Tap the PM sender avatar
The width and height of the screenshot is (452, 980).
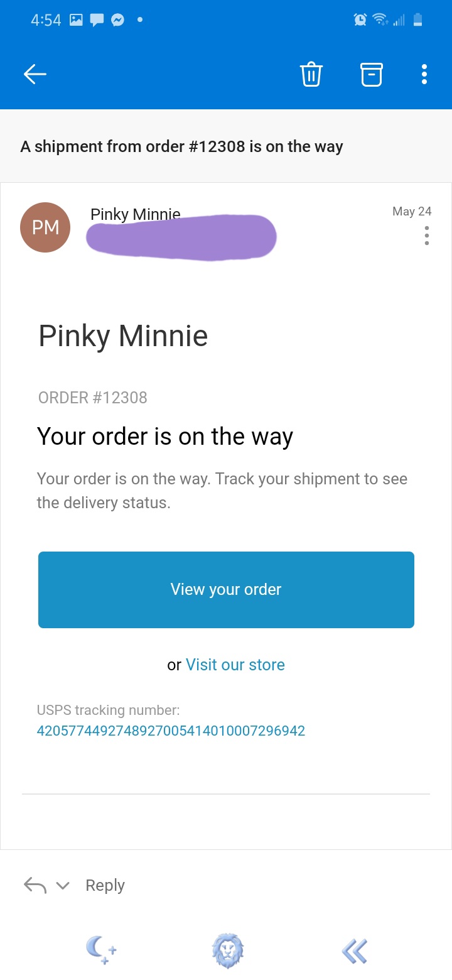[x=45, y=227]
